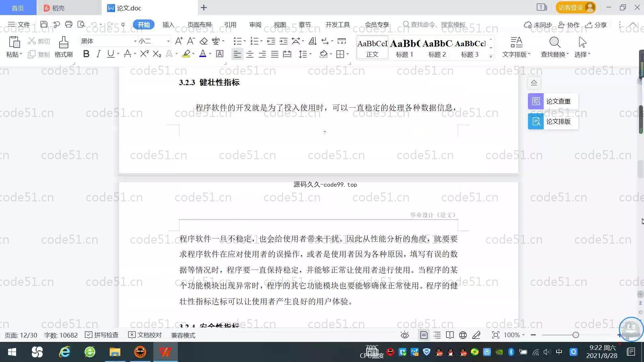Open Find and Replace magnifier
This screenshot has width=644, height=362.
(x=555, y=43)
